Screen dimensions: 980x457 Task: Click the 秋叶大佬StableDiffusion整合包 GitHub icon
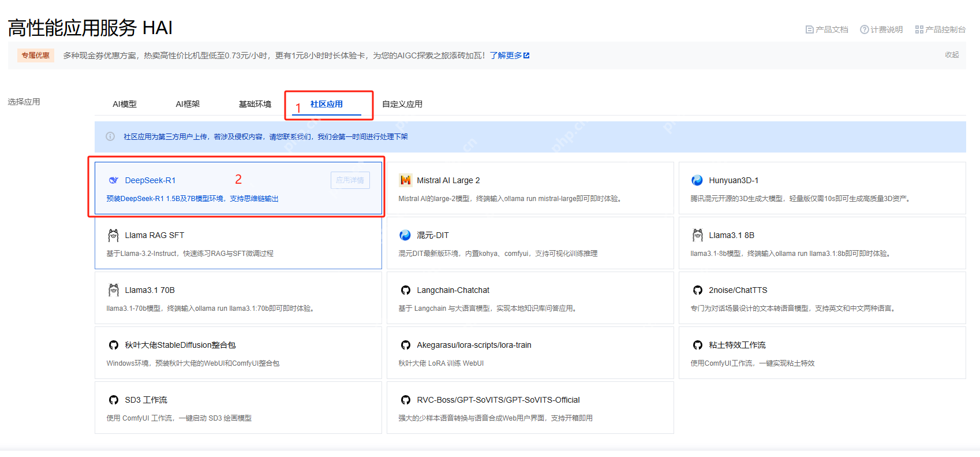pyautogui.click(x=114, y=345)
